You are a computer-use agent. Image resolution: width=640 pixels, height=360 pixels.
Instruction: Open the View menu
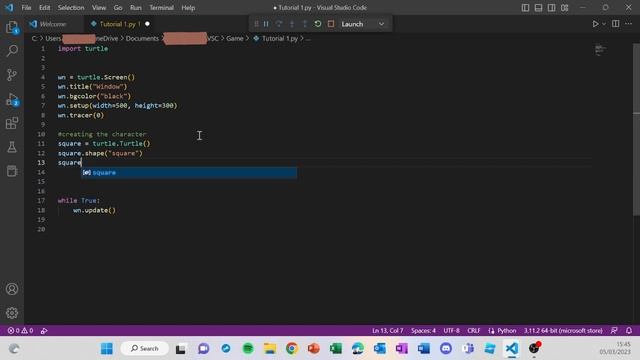99,8
